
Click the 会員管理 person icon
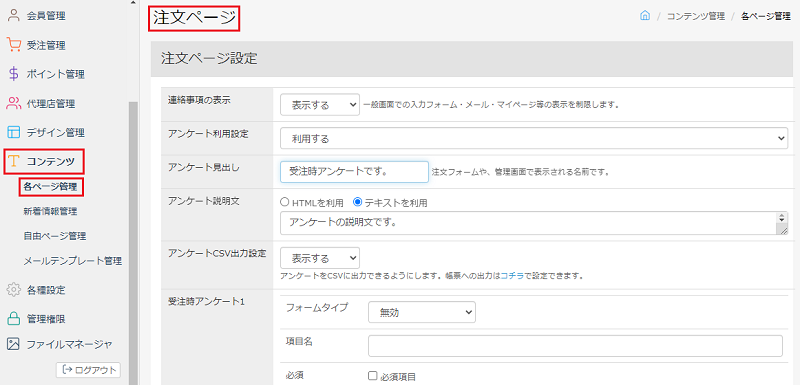tap(14, 15)
